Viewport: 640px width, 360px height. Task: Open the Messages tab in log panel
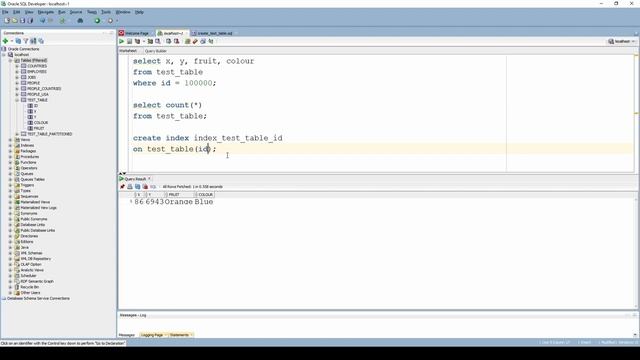pyautogui.click(x=127, y=335)
